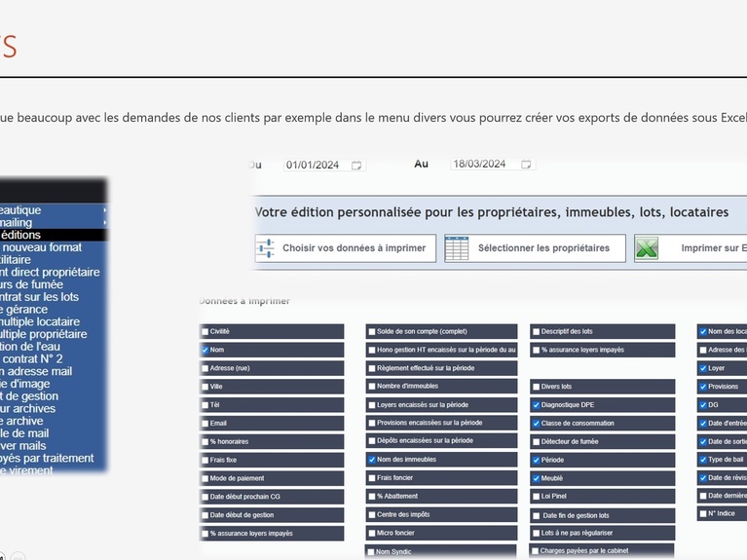Click the table icon beside 'Sélectionner les propriétaires'

457,248
